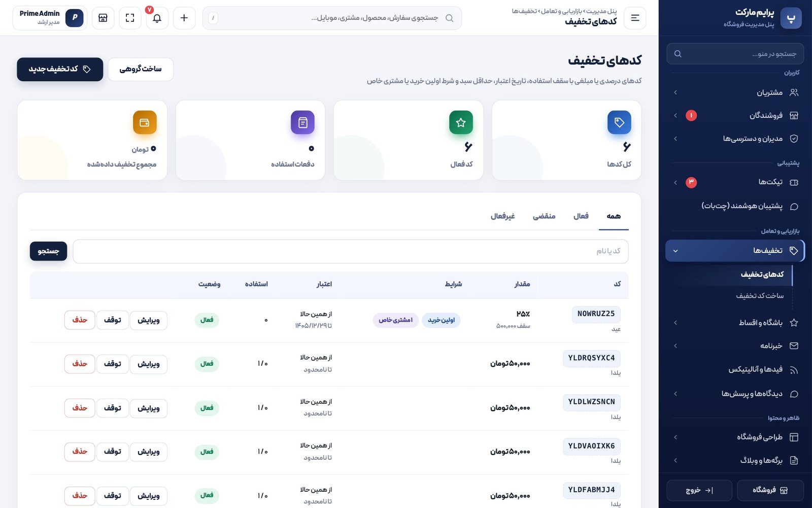
Task: Click the layout icon beside طراحی فروشگاه
Action: tap(794, 437)
